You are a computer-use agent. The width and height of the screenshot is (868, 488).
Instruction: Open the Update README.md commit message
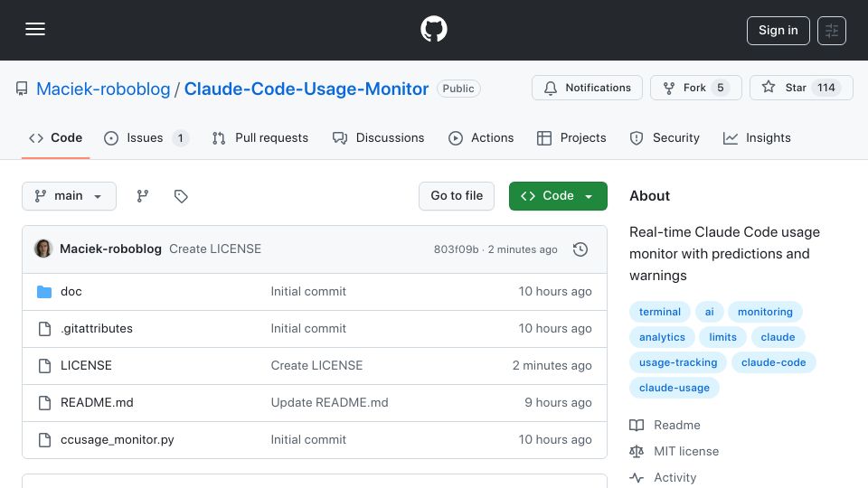click(329, 403)
